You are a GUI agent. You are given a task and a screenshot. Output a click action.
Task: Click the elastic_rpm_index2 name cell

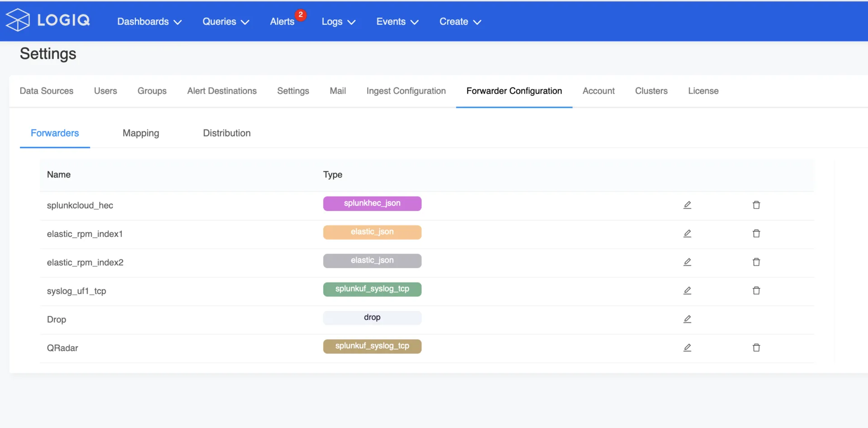(x=85, y=262)
